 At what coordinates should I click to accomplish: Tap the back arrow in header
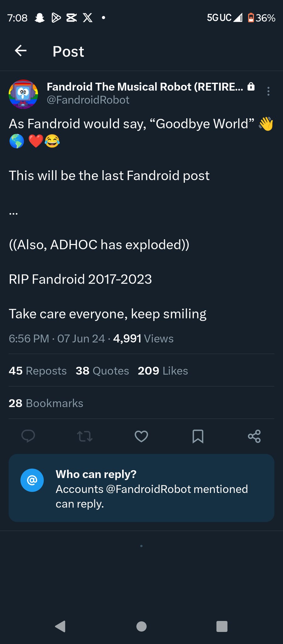(21, 51)
